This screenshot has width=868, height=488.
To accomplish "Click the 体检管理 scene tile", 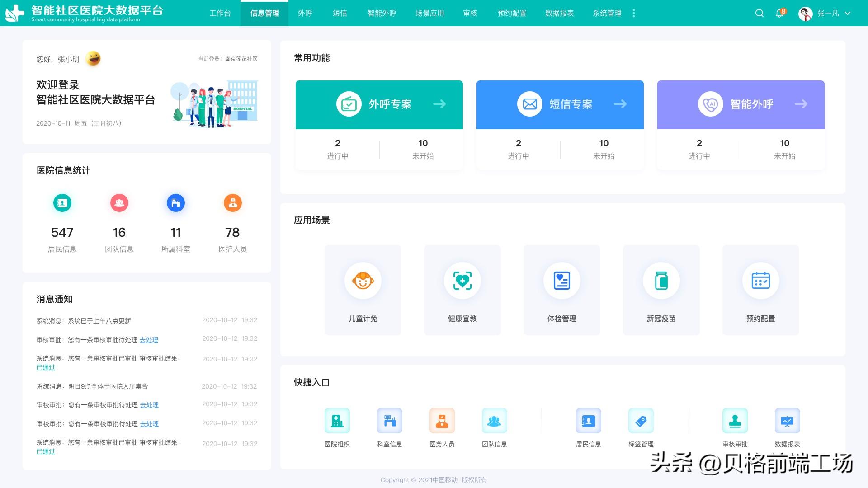I will pos(561,290).
